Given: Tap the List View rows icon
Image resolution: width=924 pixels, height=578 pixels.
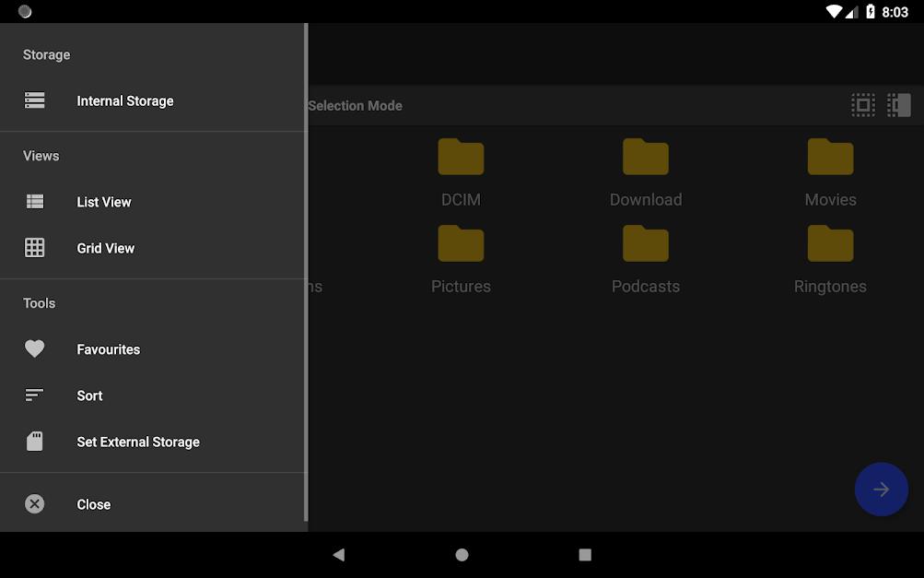Looking at the screenshot, I should [35, 202].
